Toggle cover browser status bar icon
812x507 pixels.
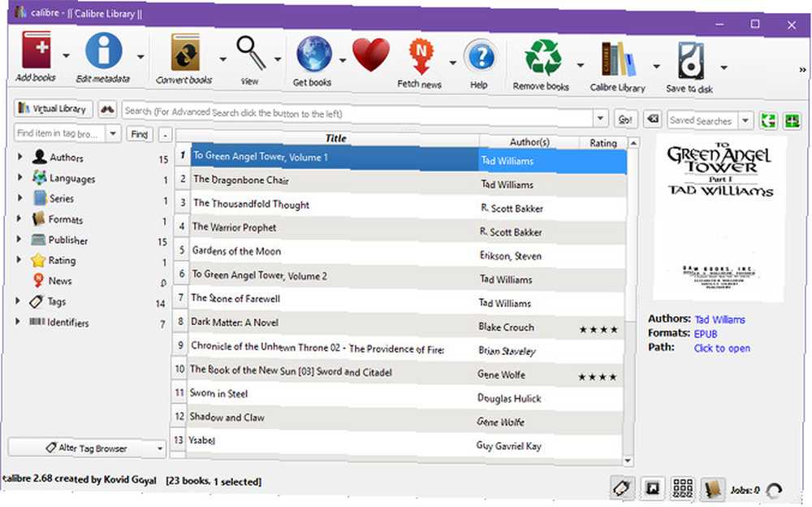click(652, 487)
